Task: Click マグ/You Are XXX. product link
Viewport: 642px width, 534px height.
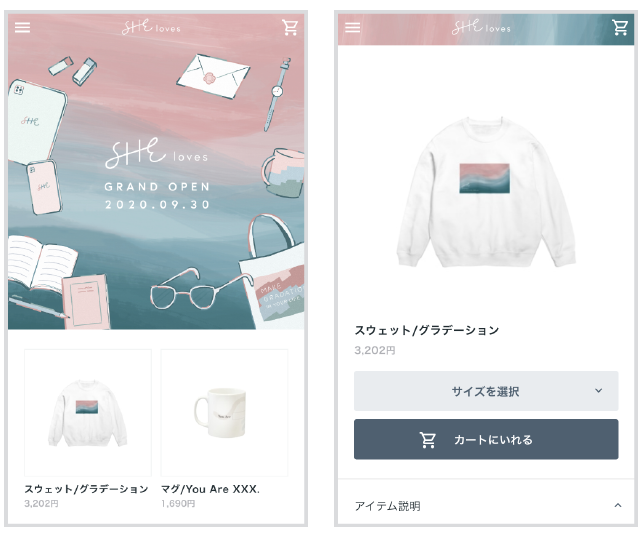Action: coord(210,489)
